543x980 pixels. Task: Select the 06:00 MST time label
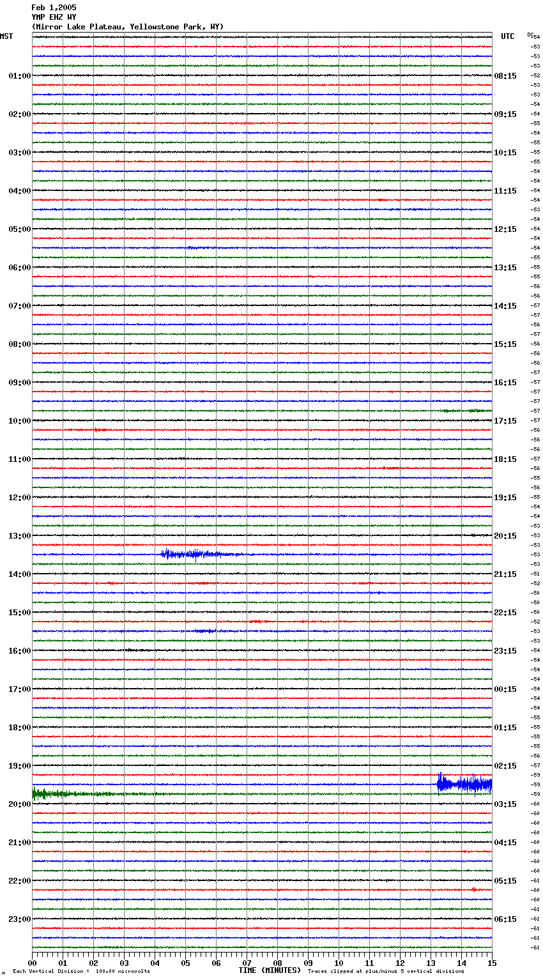tap(20, 268)
